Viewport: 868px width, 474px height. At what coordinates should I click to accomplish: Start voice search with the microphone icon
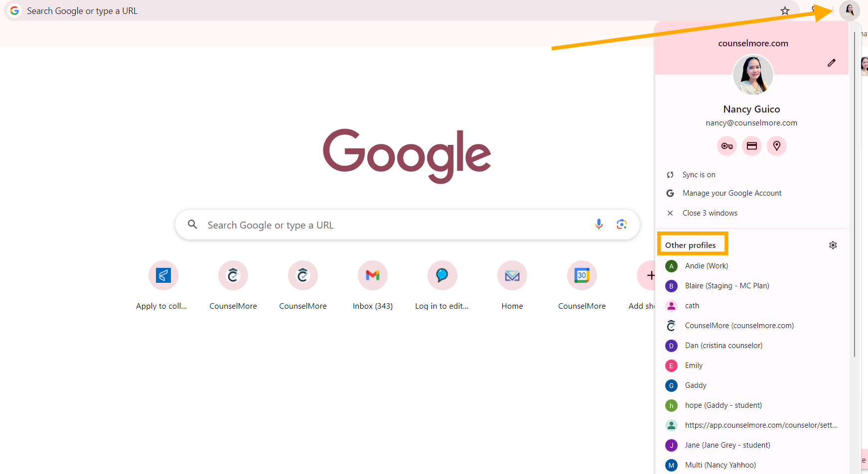pyautogui.click(x=599, y=225)
